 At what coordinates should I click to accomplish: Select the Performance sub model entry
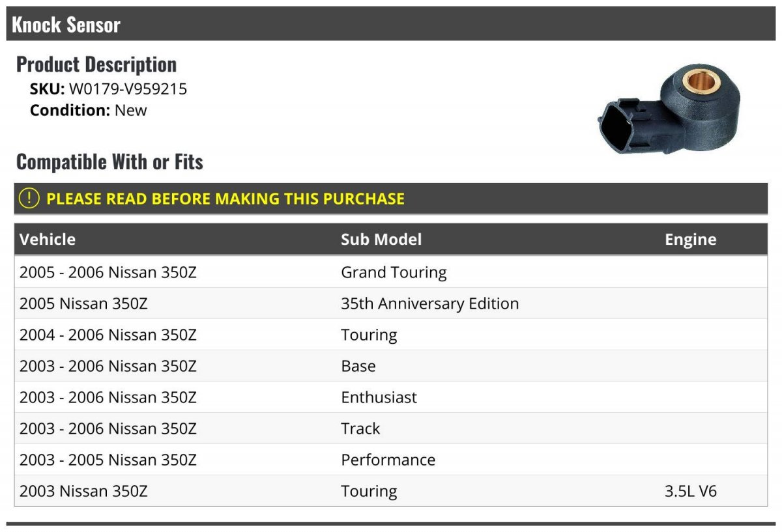tap(388, 460)
